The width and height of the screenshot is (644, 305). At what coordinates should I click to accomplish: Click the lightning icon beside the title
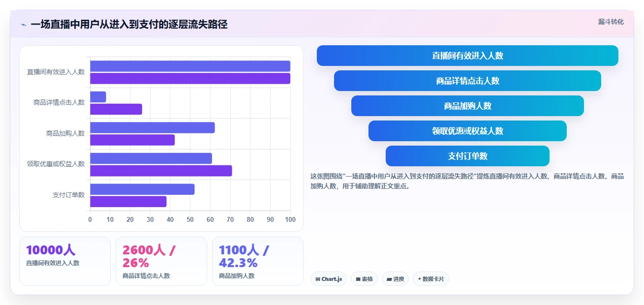(x=23, y=25)
